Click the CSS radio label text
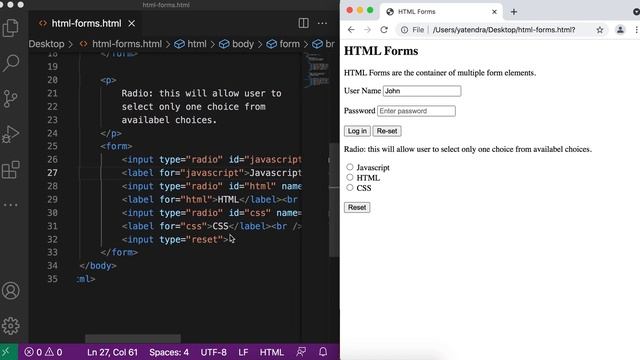The width and height of the screenshot is (640, 360). point(364,188)
